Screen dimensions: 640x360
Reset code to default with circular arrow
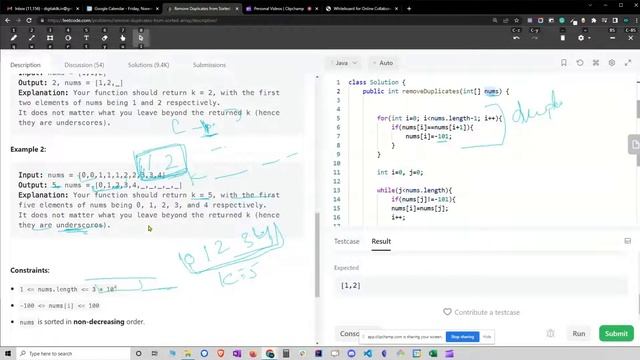click(x=580, y=63)
